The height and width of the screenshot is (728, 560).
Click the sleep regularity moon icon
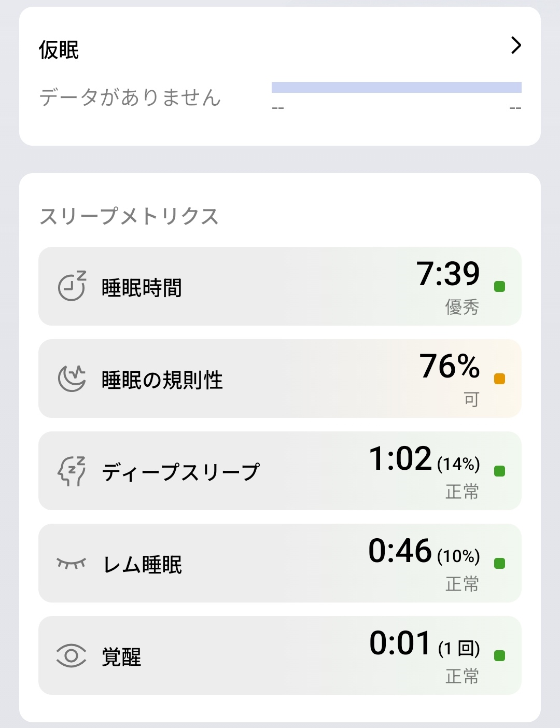tap(72, 379)
